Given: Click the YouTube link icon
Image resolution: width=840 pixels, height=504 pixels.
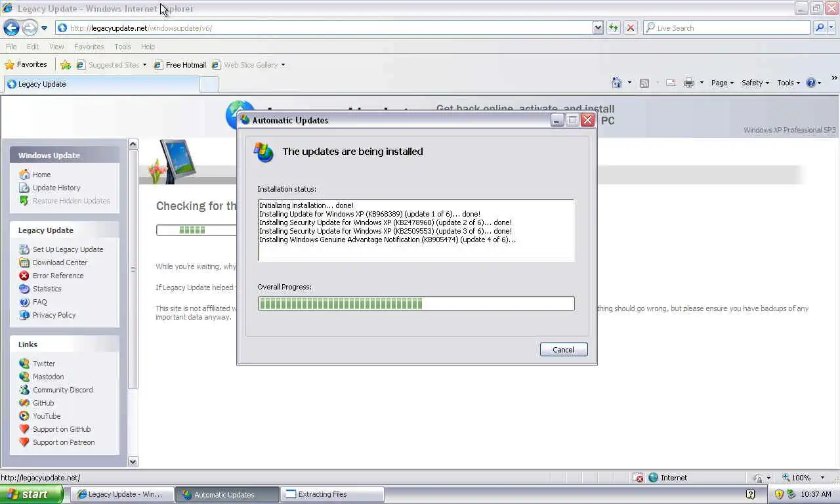Looking at the screenshot, I should (24, 416).
